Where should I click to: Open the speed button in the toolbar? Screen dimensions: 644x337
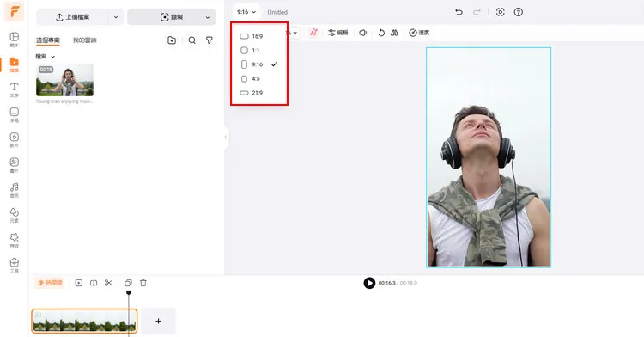pyautogui.click(x=419, y=33)
